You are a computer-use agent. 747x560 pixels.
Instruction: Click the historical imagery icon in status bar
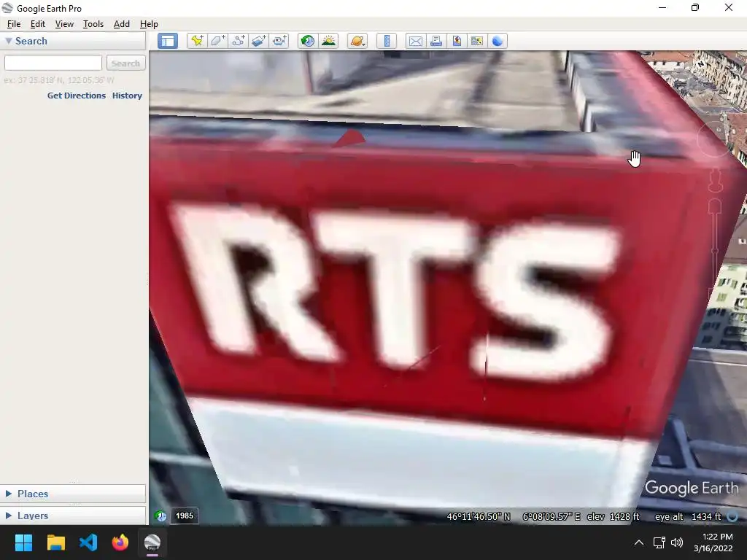160,516
